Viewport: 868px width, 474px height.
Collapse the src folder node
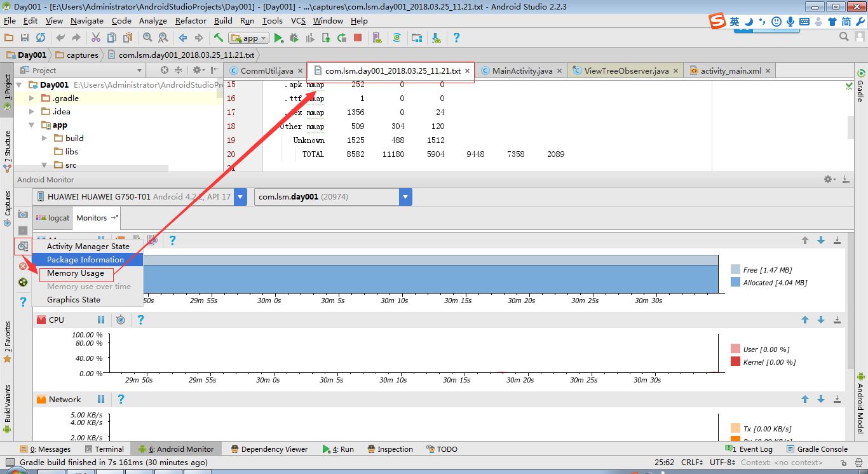44,165
